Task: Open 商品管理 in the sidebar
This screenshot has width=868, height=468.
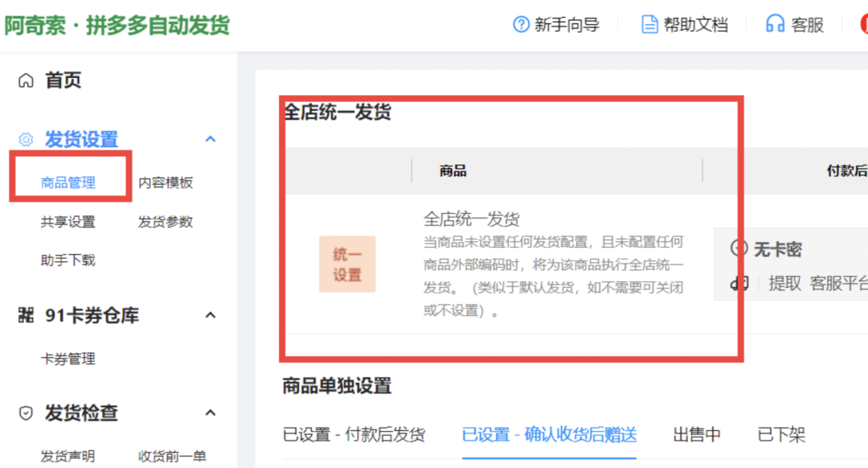Action: click(x=68, y=183)
